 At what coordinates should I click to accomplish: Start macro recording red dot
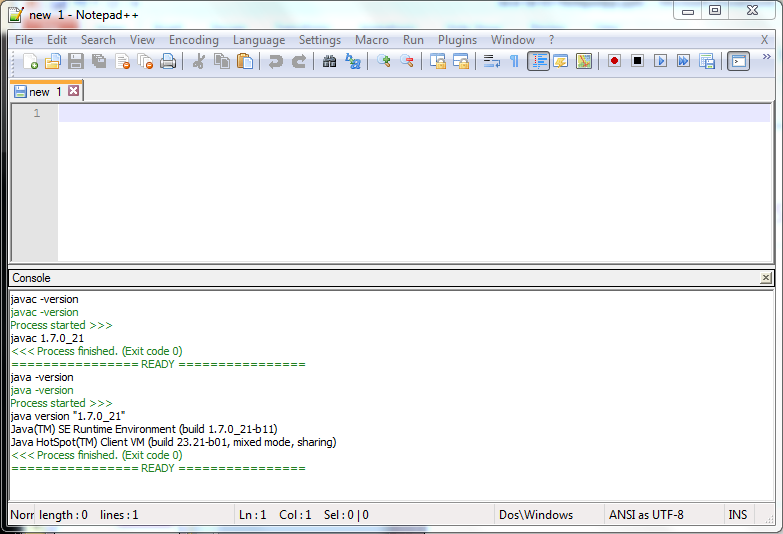614,61
